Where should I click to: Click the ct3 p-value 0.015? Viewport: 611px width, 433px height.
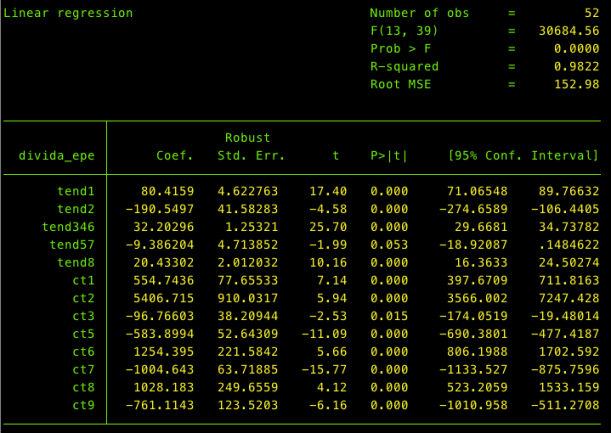[x=389, y=315]
